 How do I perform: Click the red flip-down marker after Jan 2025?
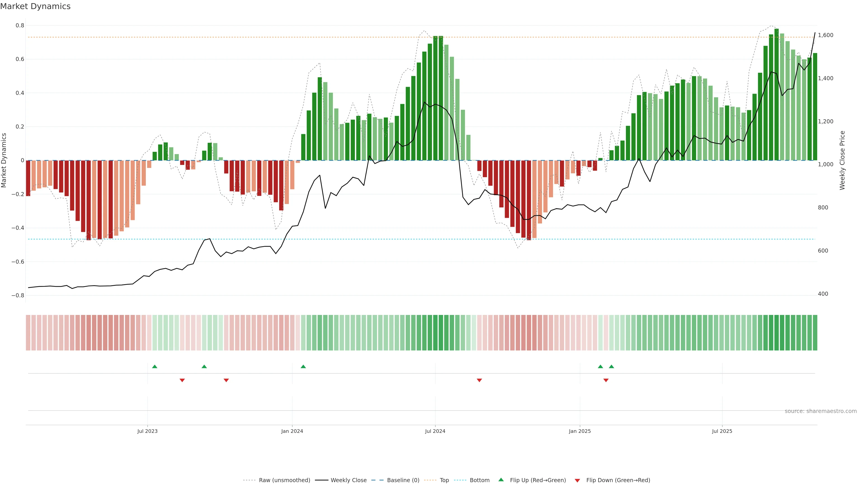(606, 380)
